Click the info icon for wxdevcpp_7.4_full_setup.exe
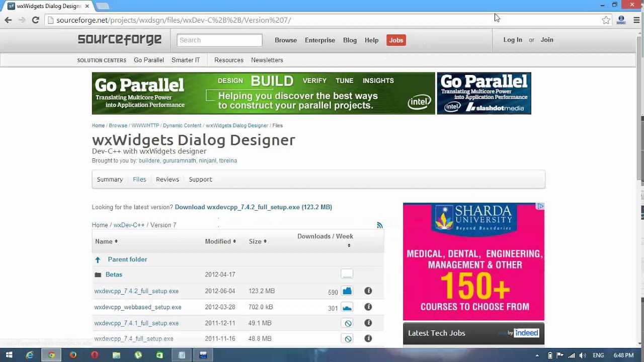Viewport: 644px width, 362px height. pyautogui.click(x=368, y=338)
